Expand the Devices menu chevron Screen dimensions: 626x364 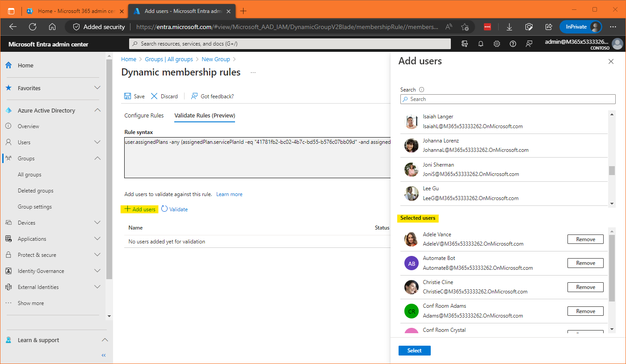[x=97, y=223]
